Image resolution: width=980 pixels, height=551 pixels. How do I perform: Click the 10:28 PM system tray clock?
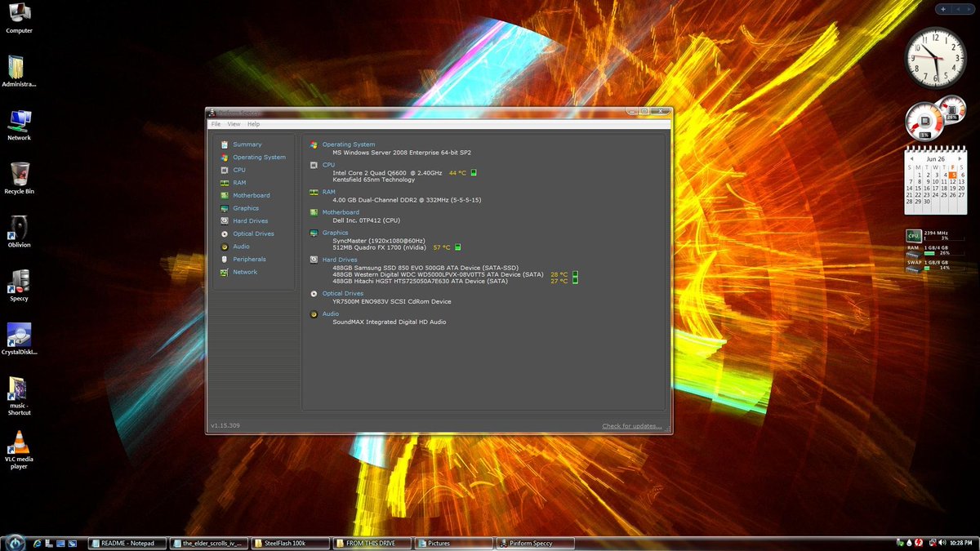[960, 543]
